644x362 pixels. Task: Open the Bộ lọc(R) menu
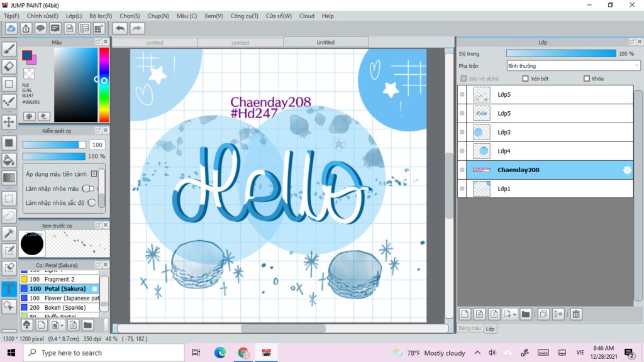point(101,16)
